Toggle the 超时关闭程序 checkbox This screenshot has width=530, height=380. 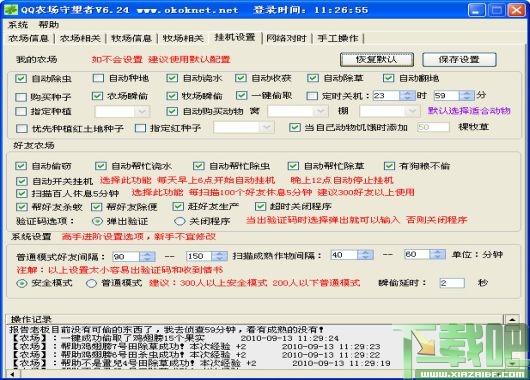pos(260,207)
